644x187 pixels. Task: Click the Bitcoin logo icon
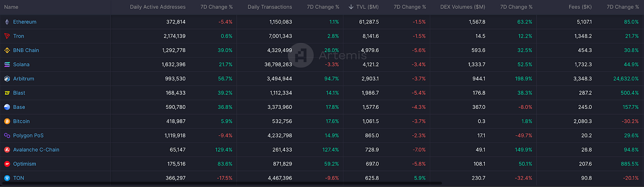coord(7,121)
